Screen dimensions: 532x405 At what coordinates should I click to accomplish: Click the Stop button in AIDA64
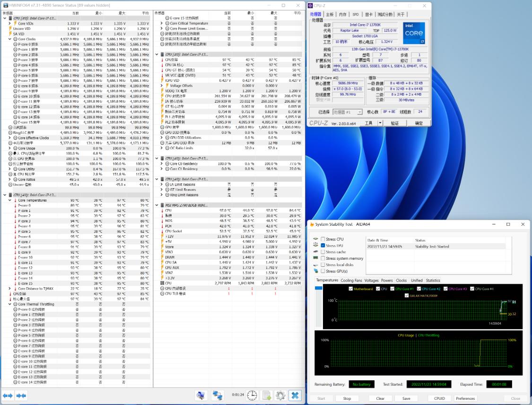[347, 398]
